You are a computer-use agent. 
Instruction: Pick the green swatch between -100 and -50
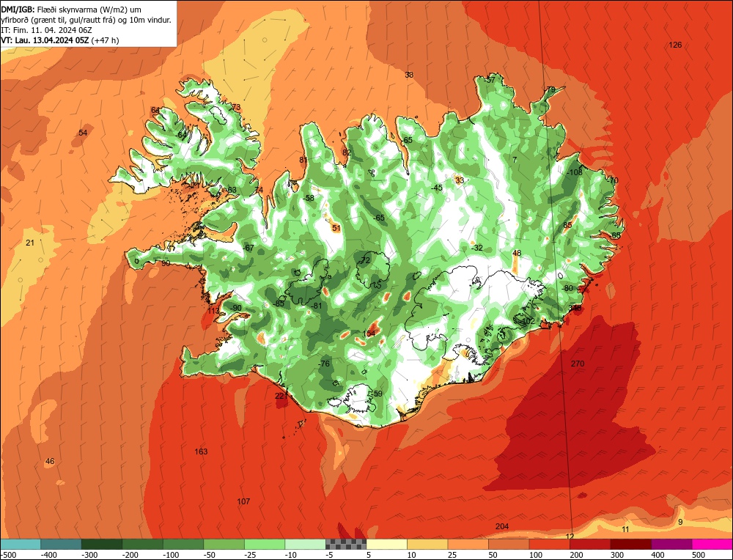pyautogui.click(x=183, y=544)
